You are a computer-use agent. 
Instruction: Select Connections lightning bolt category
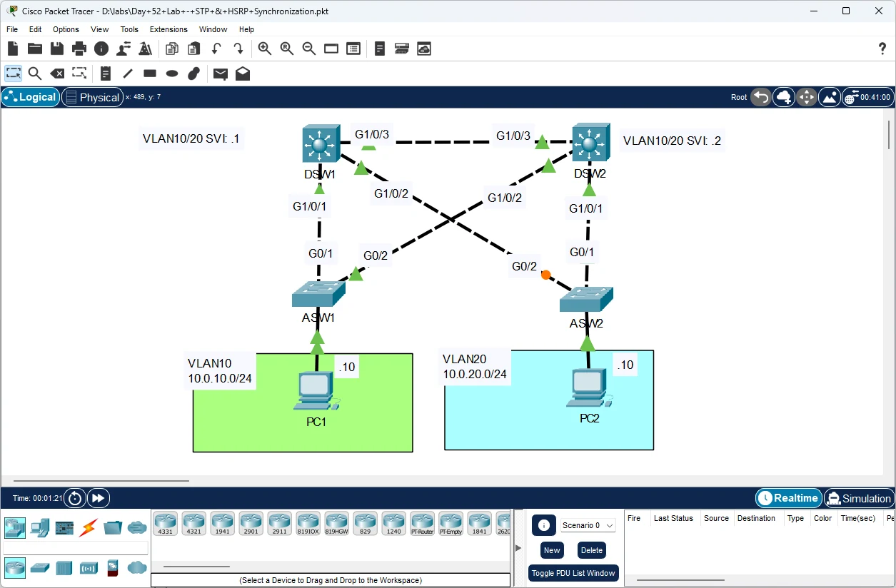pyautogui.click(x=89, y=528)
